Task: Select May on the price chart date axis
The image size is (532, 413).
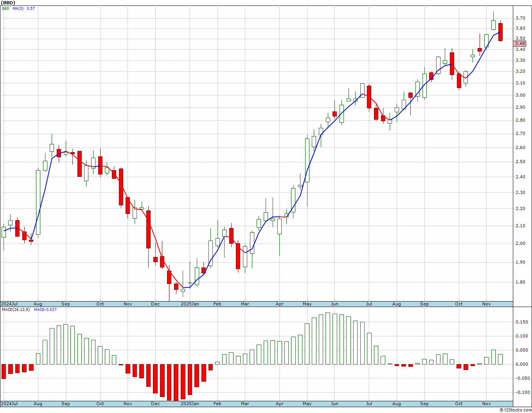Action: tap(307, 304)
